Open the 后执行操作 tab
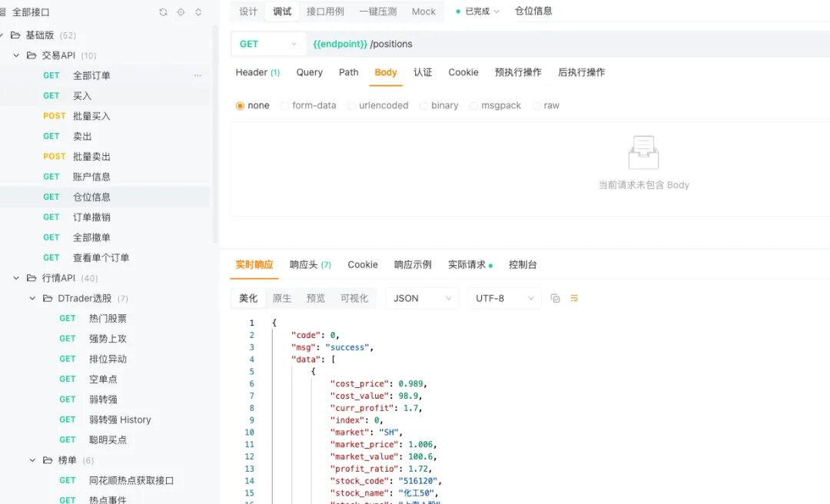Screen dimensions: 830x504 (x=581, y=72)
